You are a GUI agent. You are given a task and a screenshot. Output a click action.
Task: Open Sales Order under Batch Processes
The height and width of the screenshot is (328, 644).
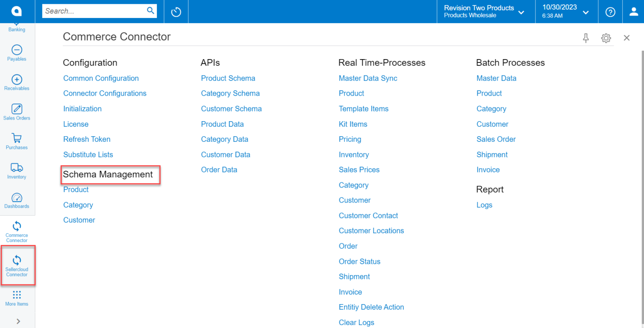tap(496, 139)
